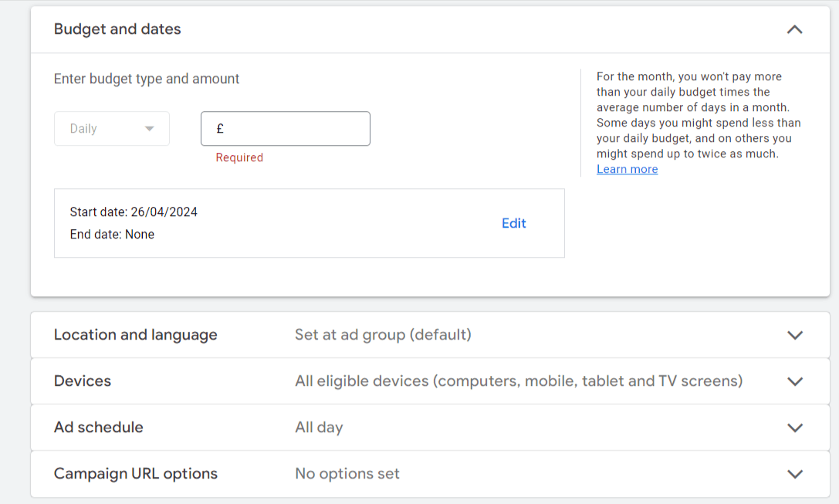Open the Daily budget type dropdown
Screen dimensions: 839x504
112,129
